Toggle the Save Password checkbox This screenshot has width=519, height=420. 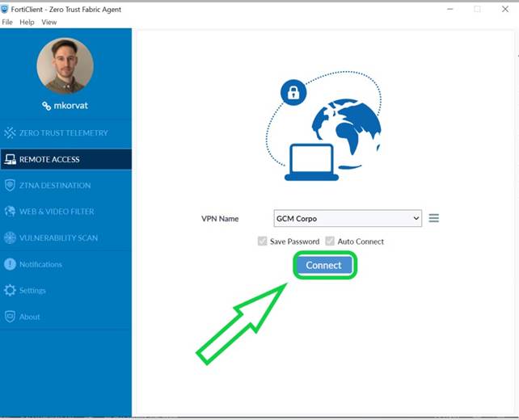click(x=262, y=241)
